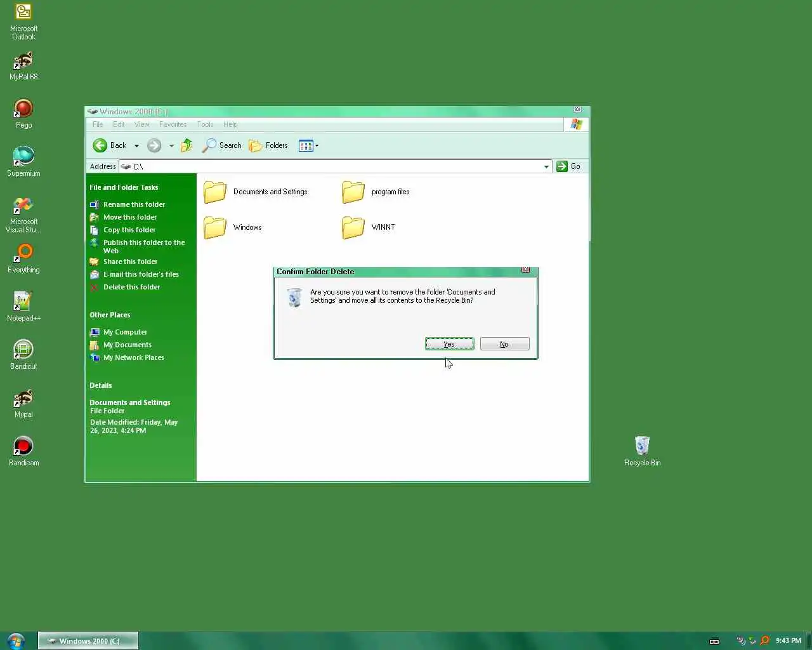Image resolution: width=812 pixels, height=650 pixels.
Task: Click Publish this folder to the Web
Action: tap(144, 246)
